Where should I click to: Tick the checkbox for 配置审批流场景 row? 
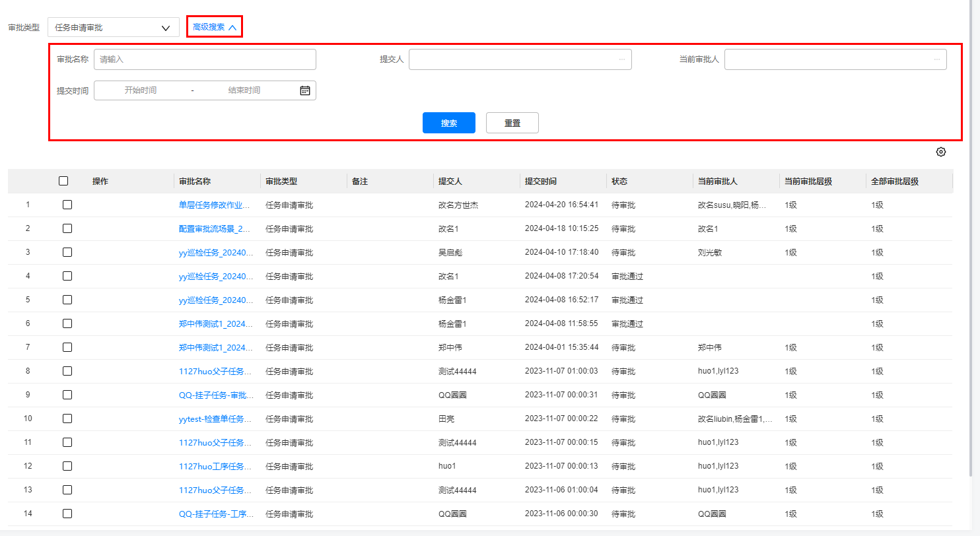[67, 228]
